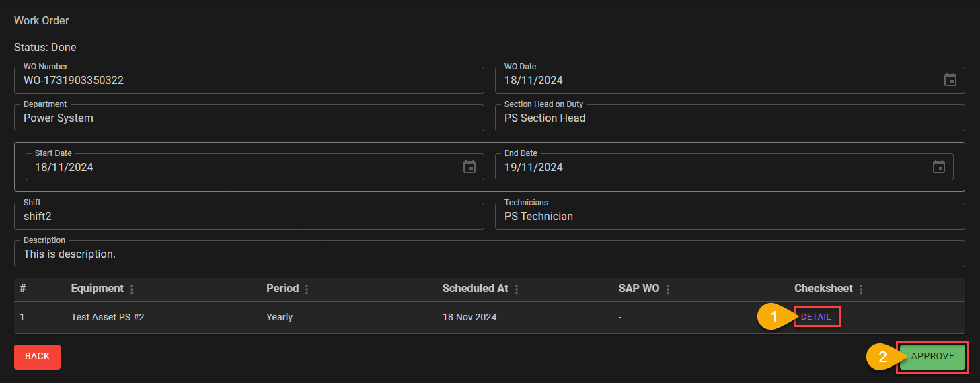The width and height of the screenshot is (980, 383).
Task: Open the checksheet Detail link
Action: pyautogui.click(x=816, y=317)
